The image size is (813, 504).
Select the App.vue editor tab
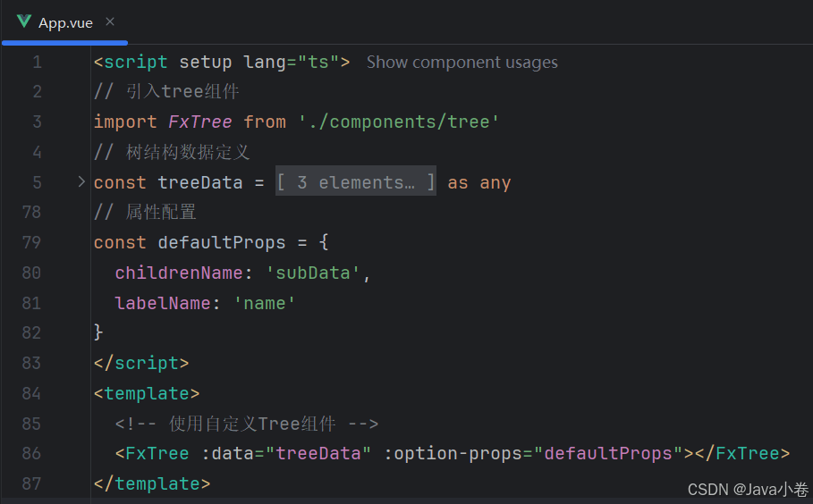(64, 23)
